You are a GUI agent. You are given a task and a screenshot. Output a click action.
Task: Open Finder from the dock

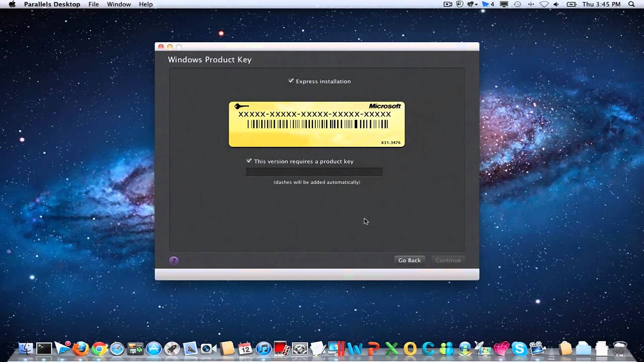26,348
